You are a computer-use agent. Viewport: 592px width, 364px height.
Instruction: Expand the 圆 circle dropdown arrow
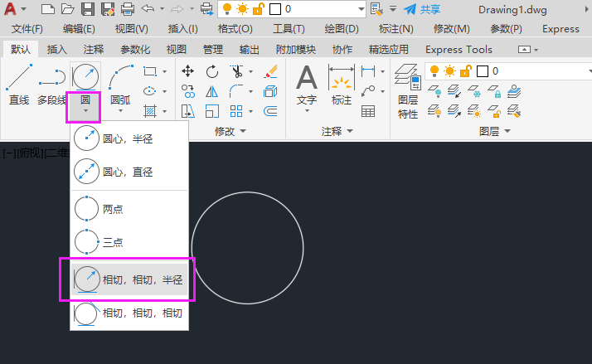pyautogui.click(x=85, y=111)
